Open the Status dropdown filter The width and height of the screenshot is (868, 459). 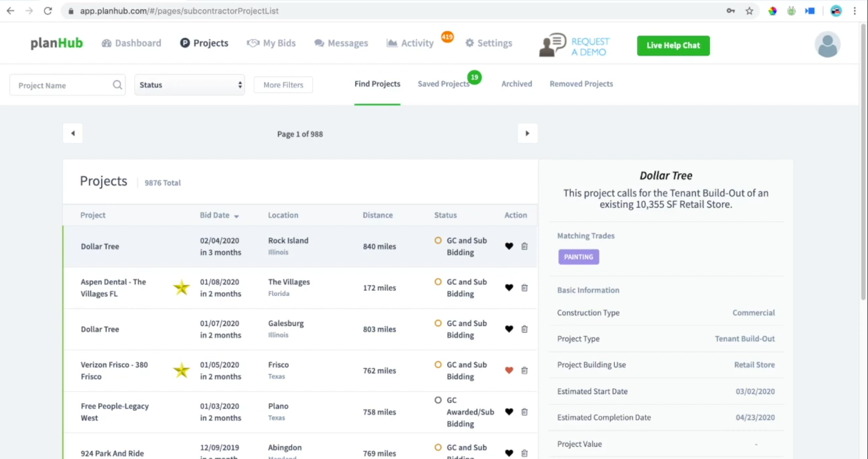tap(189, 85)
